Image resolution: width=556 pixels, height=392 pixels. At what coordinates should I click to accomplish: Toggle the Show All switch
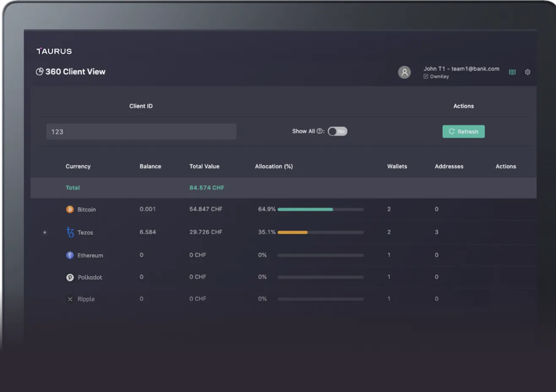[338, 131]
